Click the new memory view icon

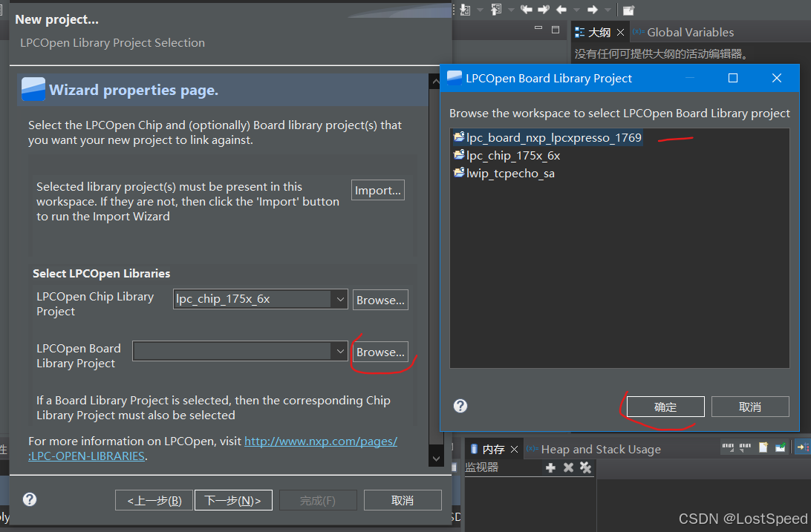[763, 447]
